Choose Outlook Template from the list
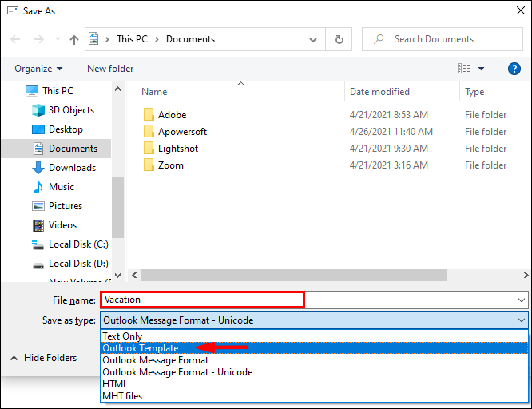 (x=141, y=348)
